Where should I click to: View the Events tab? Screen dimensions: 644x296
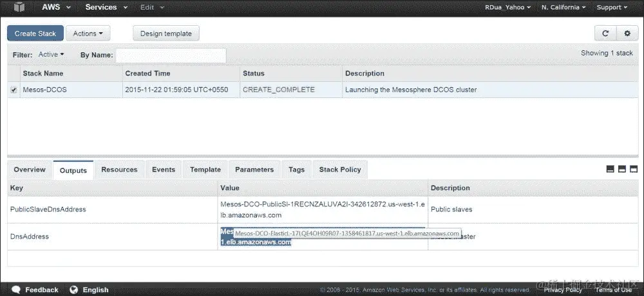(x=164, y=170)
